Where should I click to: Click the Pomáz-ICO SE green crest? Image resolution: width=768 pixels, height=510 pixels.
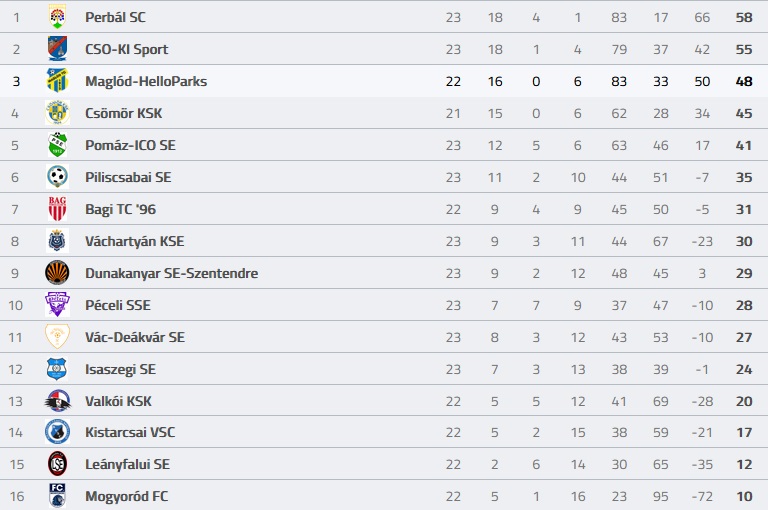(57, 145)
